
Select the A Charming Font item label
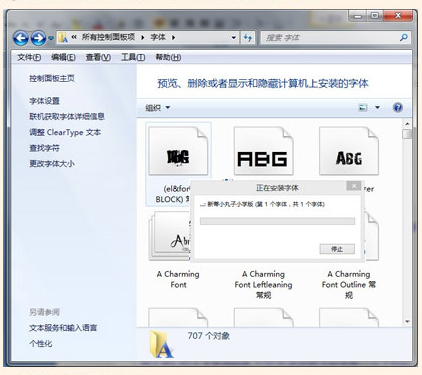point(178,279)
